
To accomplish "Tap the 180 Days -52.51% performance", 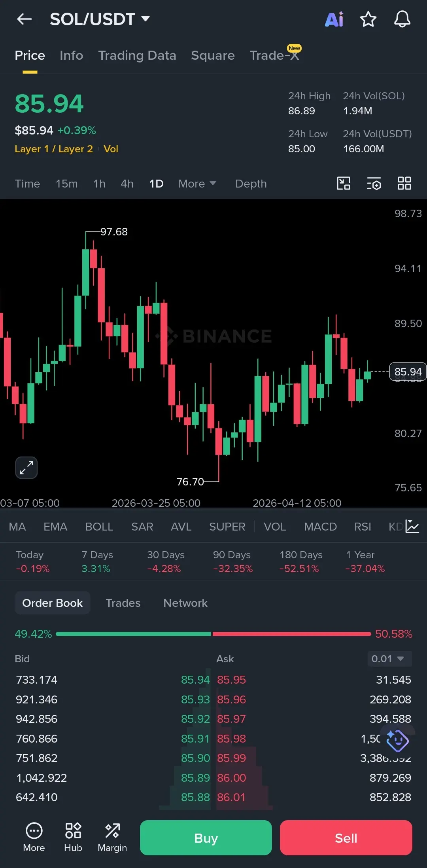I will coord(301,561).
